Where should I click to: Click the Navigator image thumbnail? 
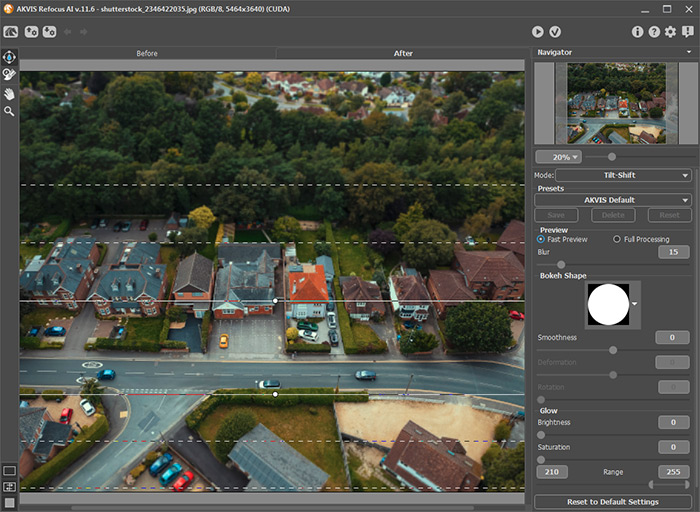point(616,103)
